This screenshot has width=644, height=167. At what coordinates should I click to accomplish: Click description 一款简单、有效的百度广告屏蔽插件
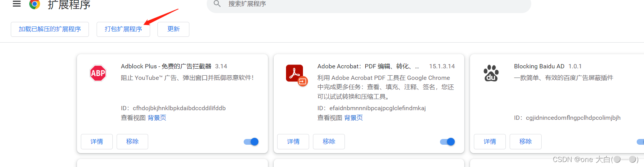click(x=564, y=78)
